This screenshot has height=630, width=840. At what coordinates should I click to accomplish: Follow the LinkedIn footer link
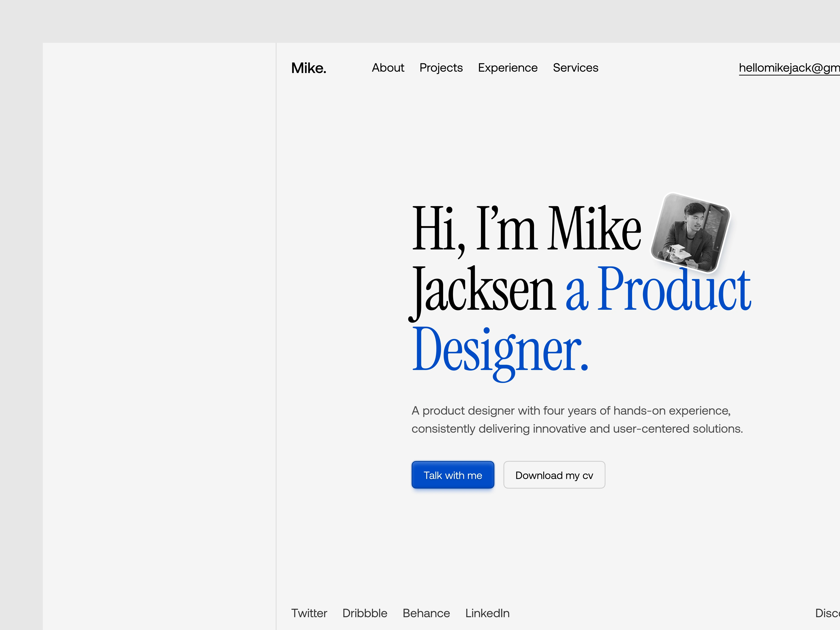487,613
